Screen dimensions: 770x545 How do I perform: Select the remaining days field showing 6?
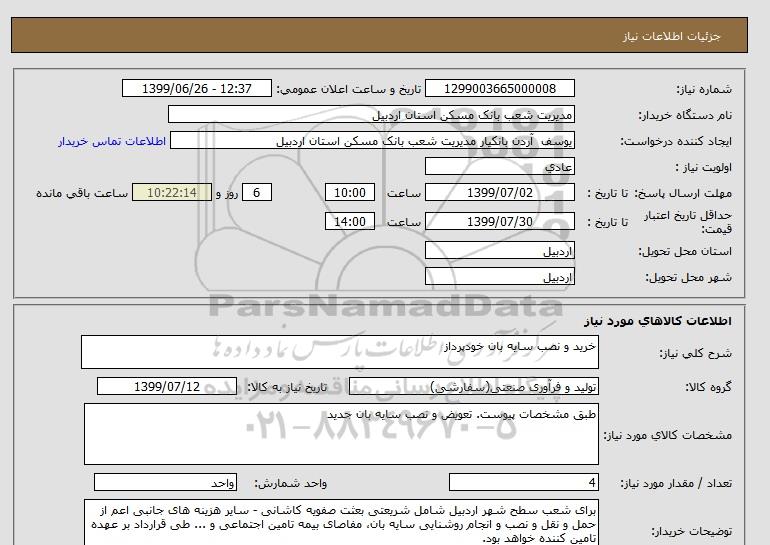[257, 192]
